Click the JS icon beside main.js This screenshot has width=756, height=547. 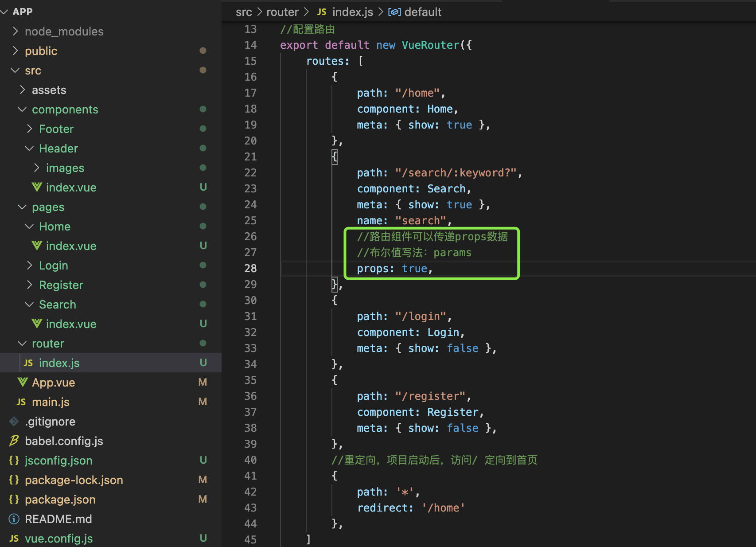pyautogui.click(x=21, y=402)
